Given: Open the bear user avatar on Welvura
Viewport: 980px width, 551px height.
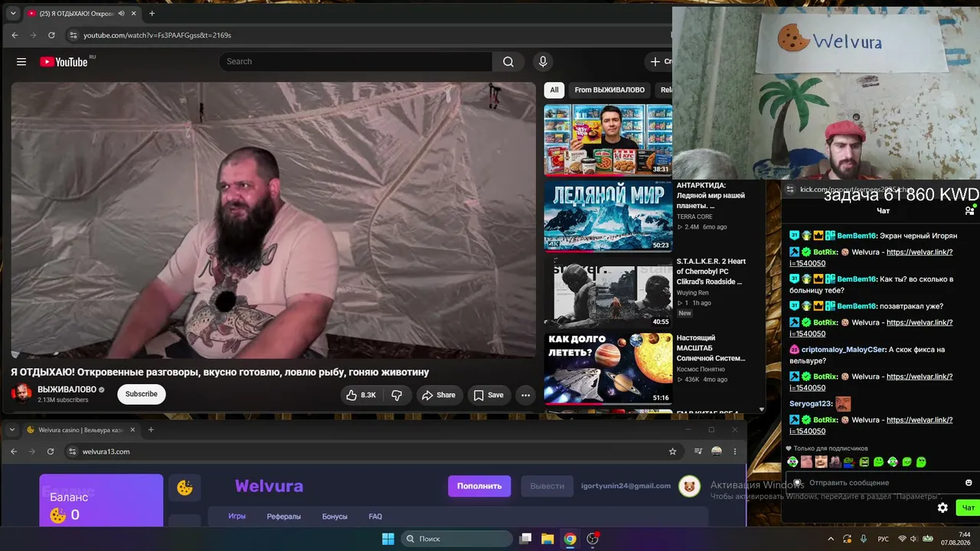Looking at the screenshot, I should (690, 486).
